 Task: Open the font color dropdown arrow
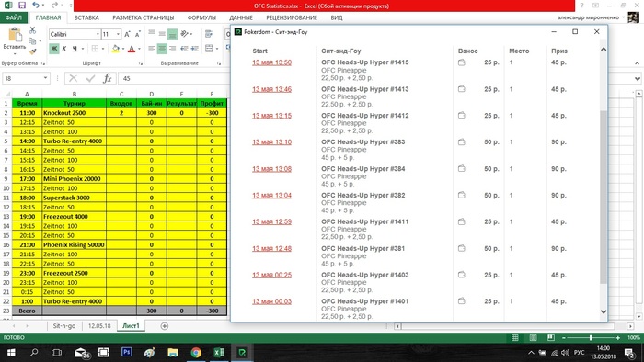(139, 49)
